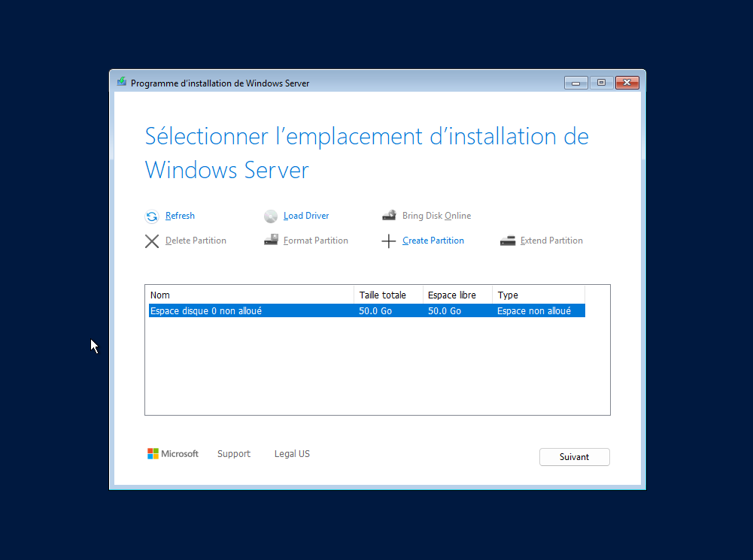Click the Format Partition drive icon
This screenshot has width=753, height=560.
point(271,240)
